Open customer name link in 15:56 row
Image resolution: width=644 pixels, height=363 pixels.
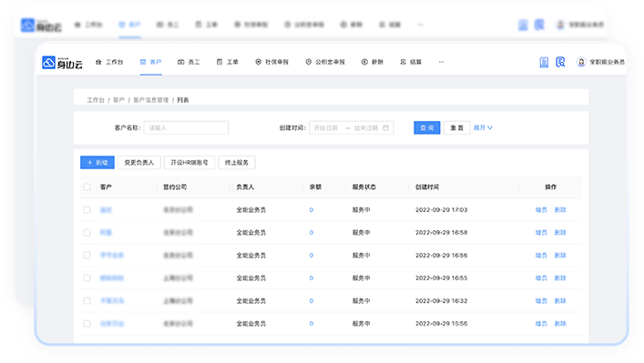(x=112, y=324)
